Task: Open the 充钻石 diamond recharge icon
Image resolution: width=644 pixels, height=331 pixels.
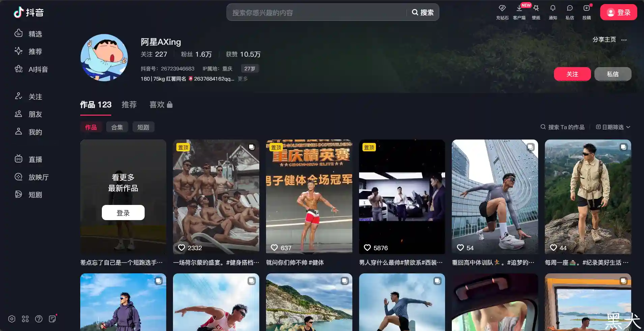Action: (x=502, y=12)
